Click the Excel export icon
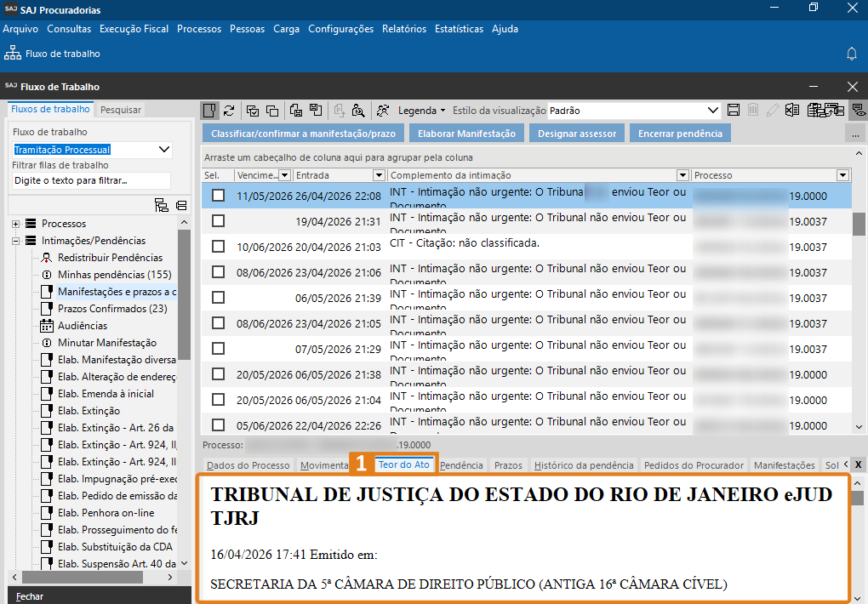868x604 pixels. tap(792, 111)
